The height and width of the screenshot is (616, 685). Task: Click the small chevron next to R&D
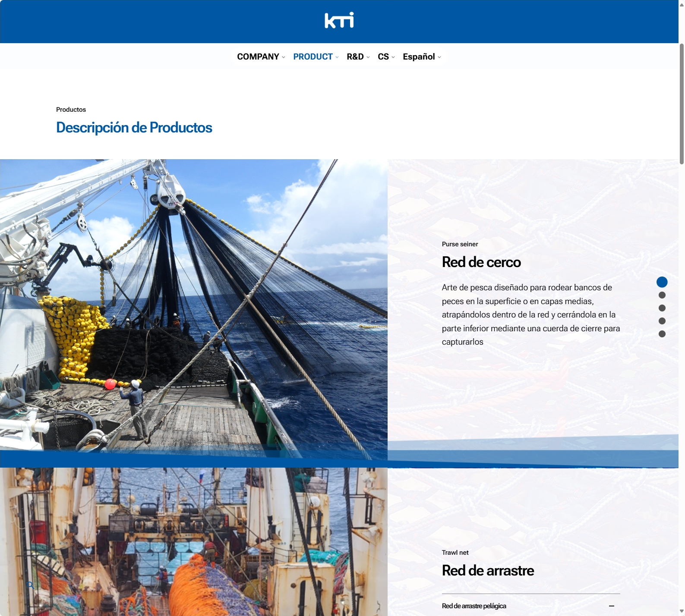tap(368, 57)
